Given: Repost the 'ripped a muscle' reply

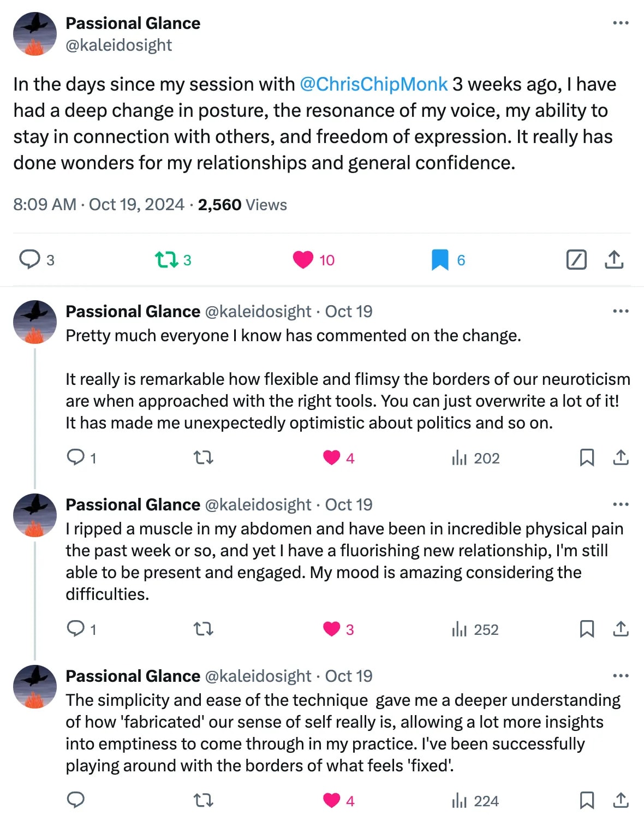Looking at the screenshot, I should 204,629.
